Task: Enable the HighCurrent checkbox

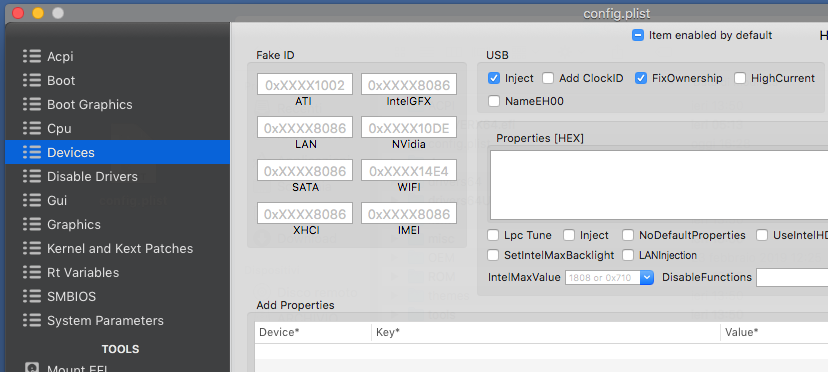Action: 740,78
